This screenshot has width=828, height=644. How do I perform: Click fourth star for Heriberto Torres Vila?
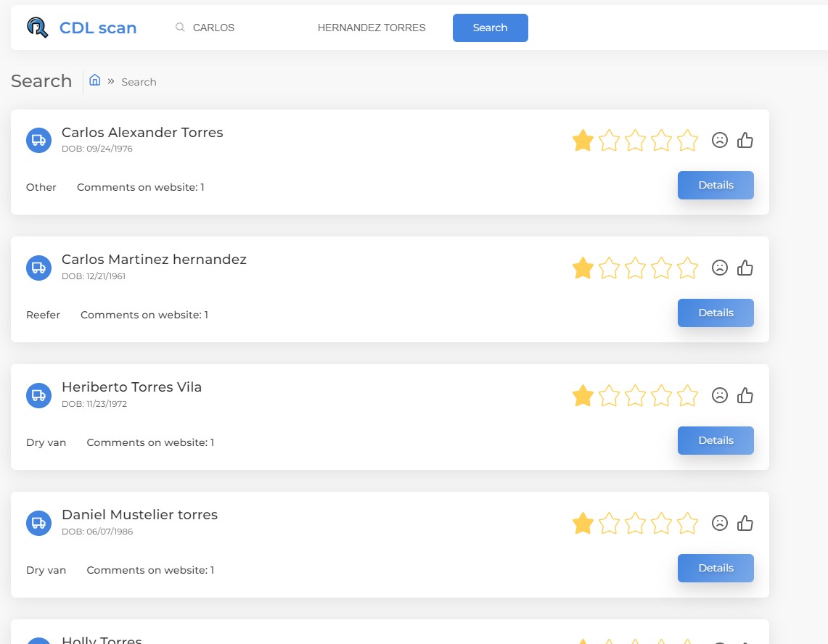point(661,396)
